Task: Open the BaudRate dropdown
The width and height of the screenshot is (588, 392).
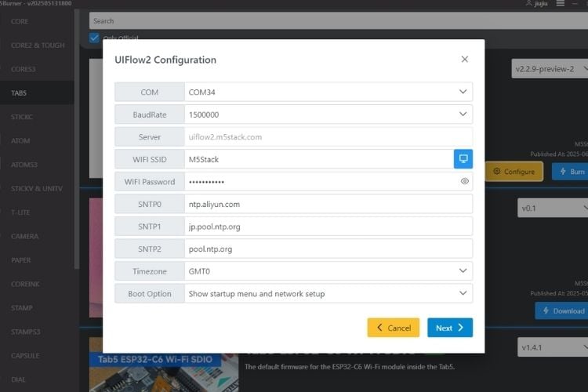Action: click(328, 114)
